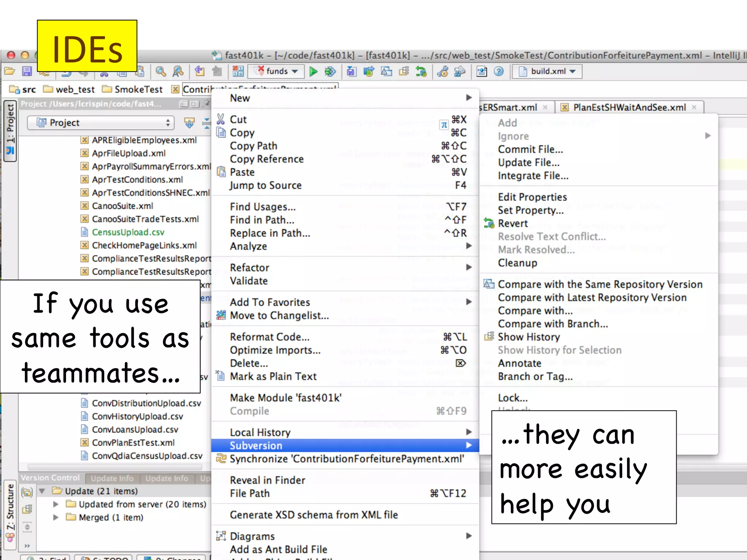Click the Collapse All icon in Project panel
The height and width of the screenshot is (560, 747).
click(x=206, y=123)
